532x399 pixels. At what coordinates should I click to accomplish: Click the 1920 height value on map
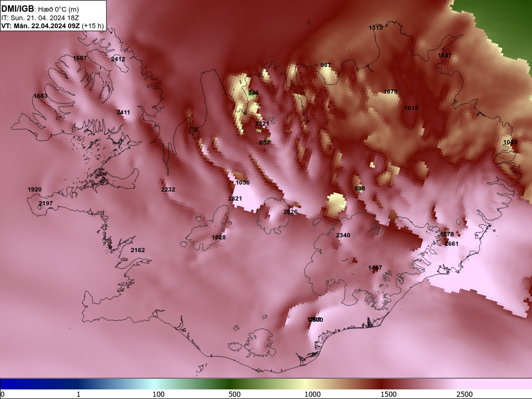pyautogui.click(x=35, y=190)
